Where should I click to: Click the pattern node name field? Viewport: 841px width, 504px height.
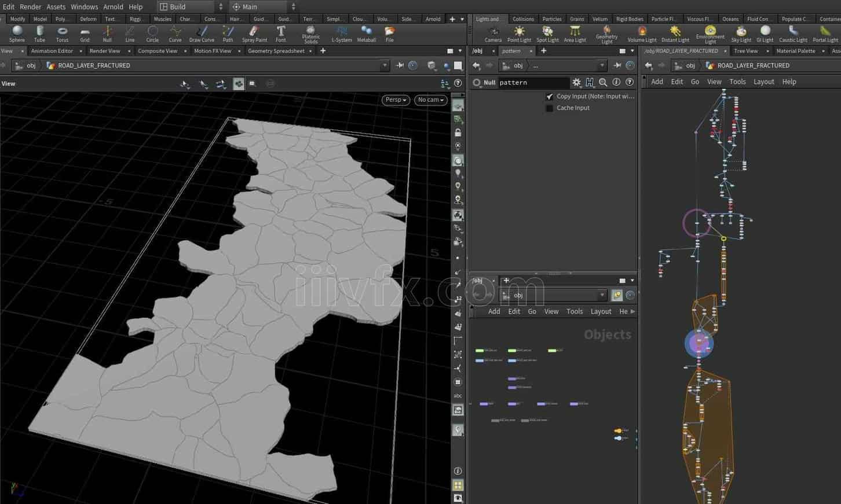[x=533, y=83]
